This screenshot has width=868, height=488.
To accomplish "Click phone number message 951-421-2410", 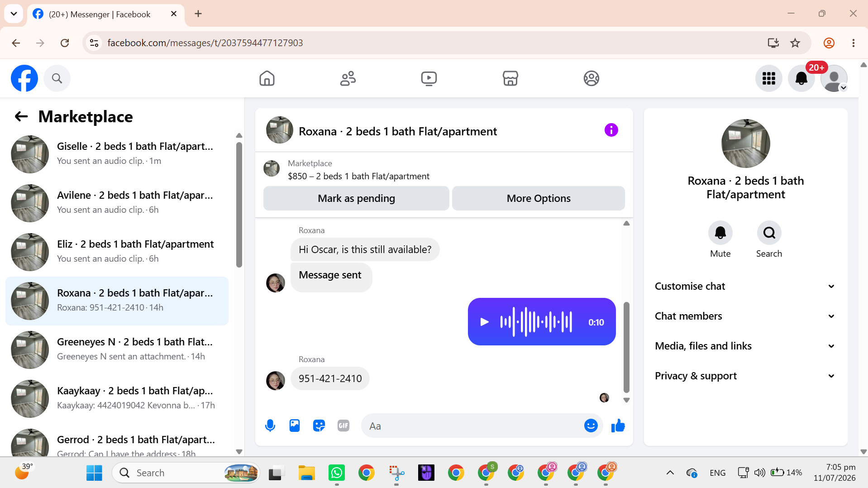I will pos(330,378).
